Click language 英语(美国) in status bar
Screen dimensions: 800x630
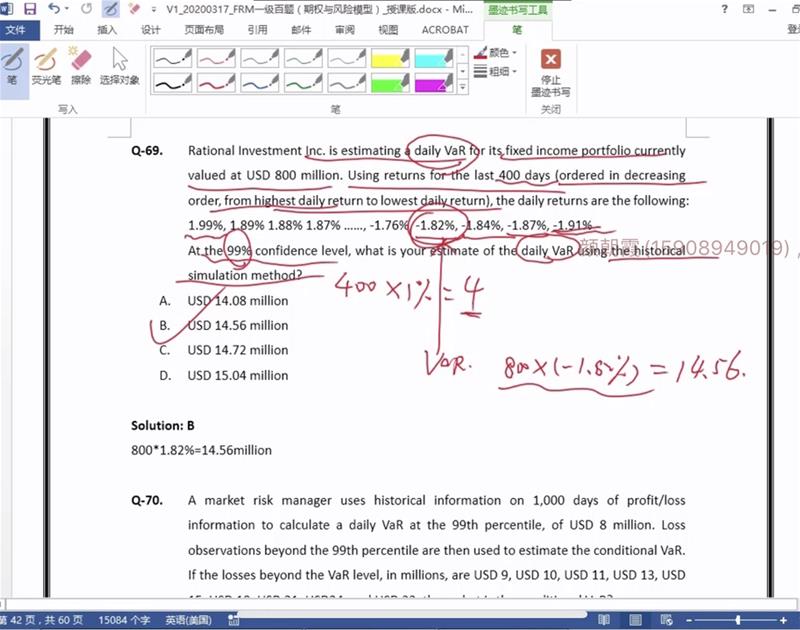tap(188, 620)
